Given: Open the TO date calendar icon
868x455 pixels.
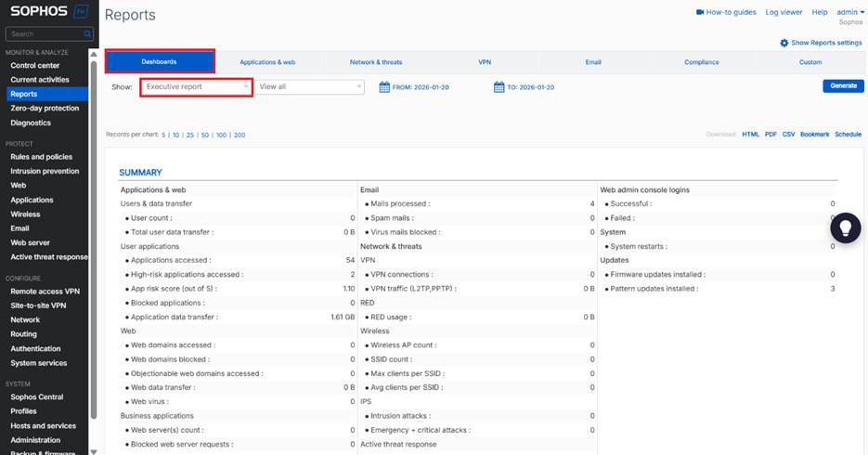Looking at the screenshot, I should coord(499,86).
